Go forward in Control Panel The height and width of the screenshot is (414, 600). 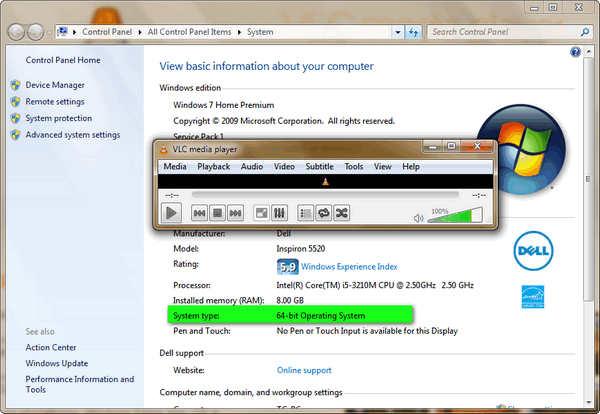tap(36, 32)
